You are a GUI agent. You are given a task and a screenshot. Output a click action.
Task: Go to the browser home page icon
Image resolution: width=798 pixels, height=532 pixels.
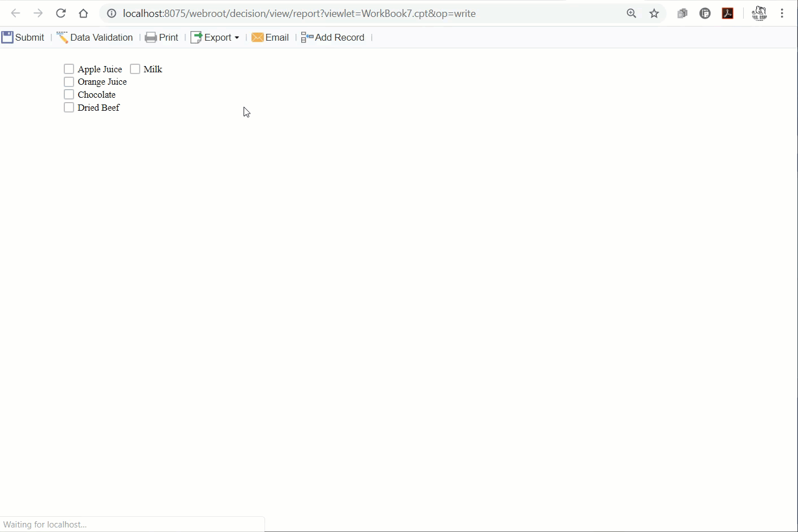[84, 13]
